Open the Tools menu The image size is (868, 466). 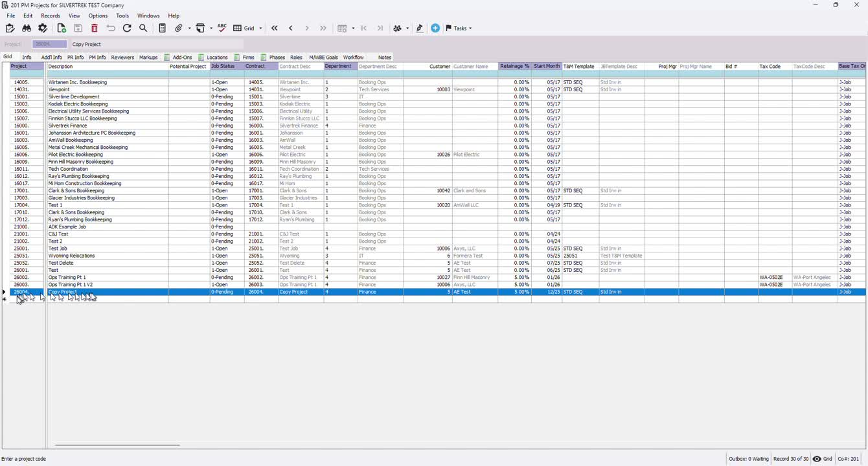click(122, 16)
